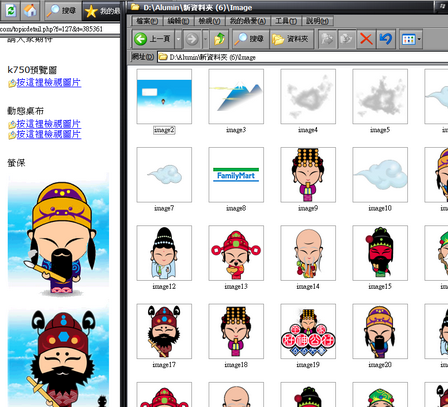Select the image17 bearded warrior thumbnail
The image size is (448, 407).
[x=164, y=331]
